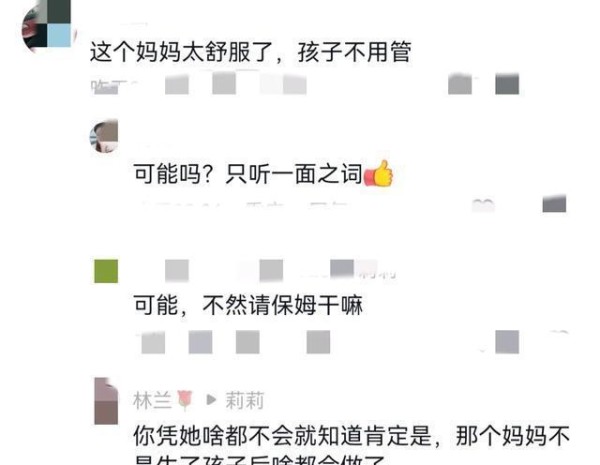Open the first commenter's pixelated avatar

47,26
